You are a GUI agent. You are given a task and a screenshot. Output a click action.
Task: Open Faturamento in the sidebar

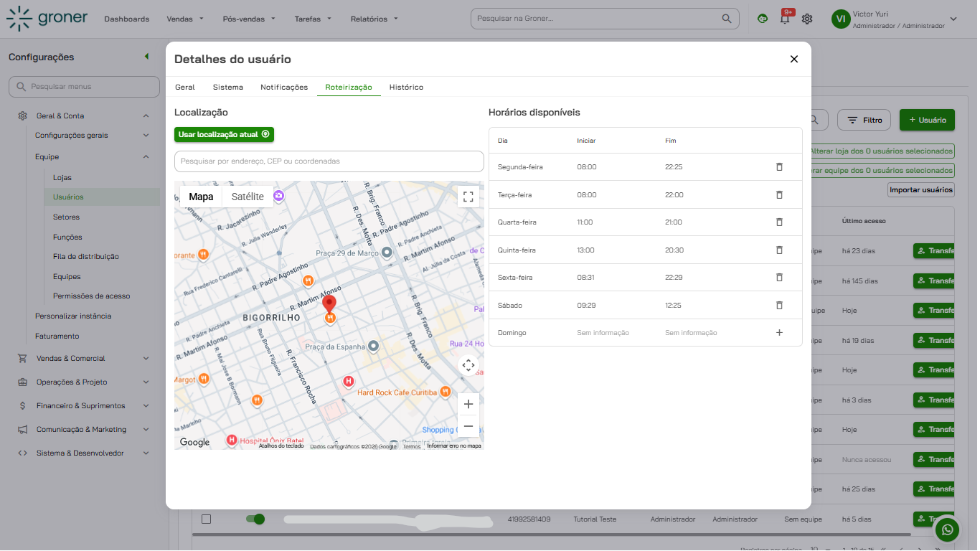(57, 336)
